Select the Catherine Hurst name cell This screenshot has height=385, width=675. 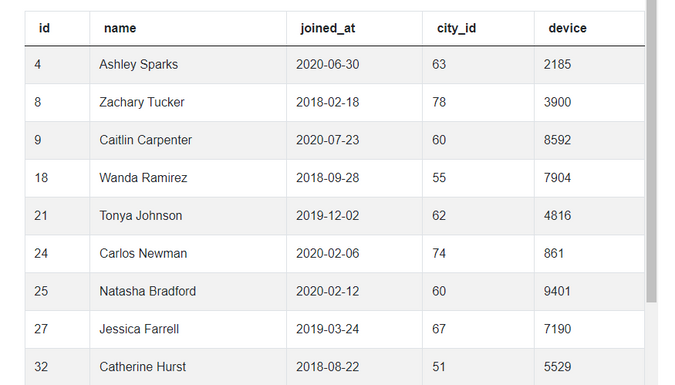(x=188, y=367)
